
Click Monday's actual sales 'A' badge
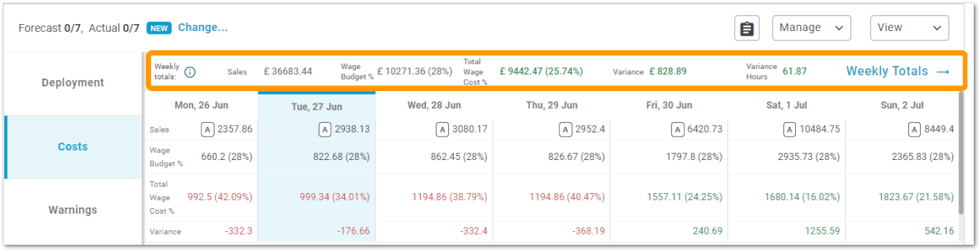point(208,130)
